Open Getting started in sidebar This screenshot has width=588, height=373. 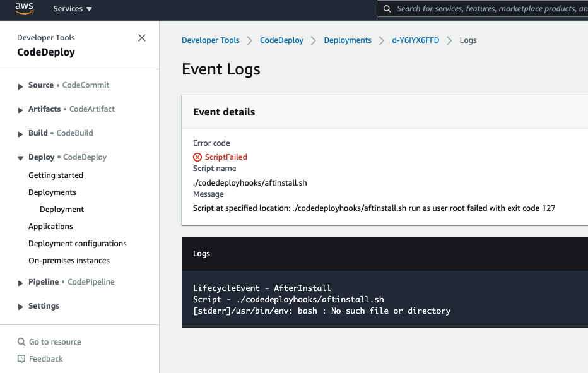(x=56, y=175)
